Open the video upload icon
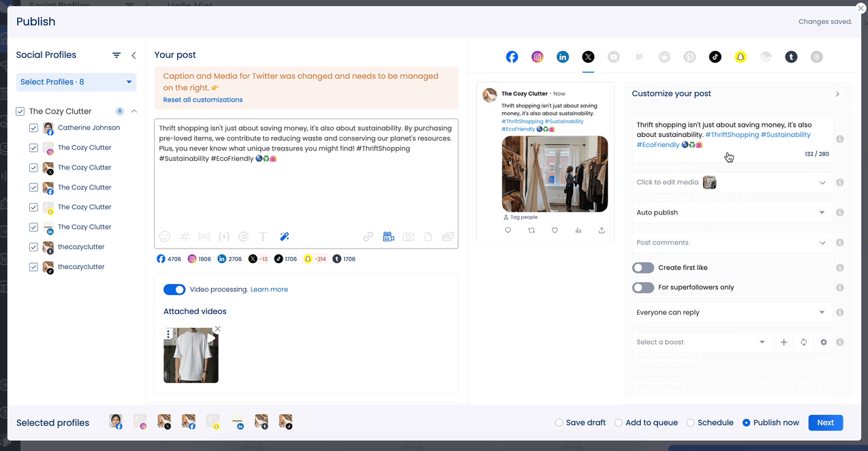Image resolution: width=868 pixels, height=451 pixels. pos(388,236)
